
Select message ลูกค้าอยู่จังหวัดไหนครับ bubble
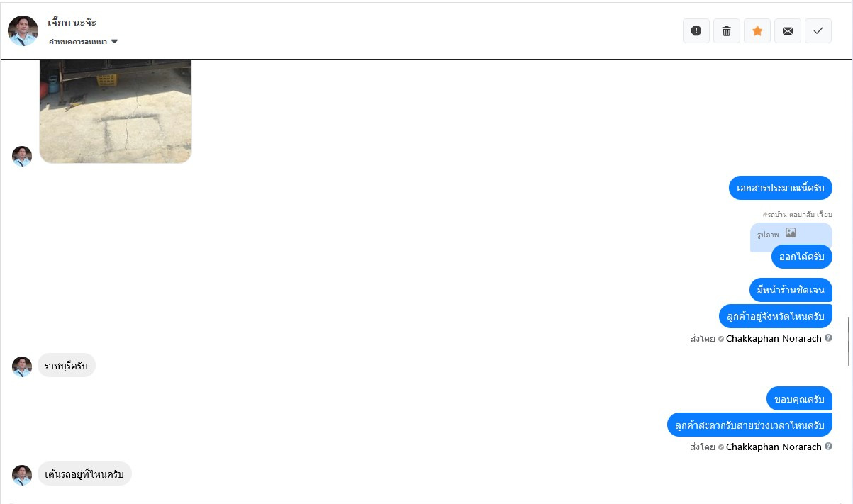tap(776, 316)
